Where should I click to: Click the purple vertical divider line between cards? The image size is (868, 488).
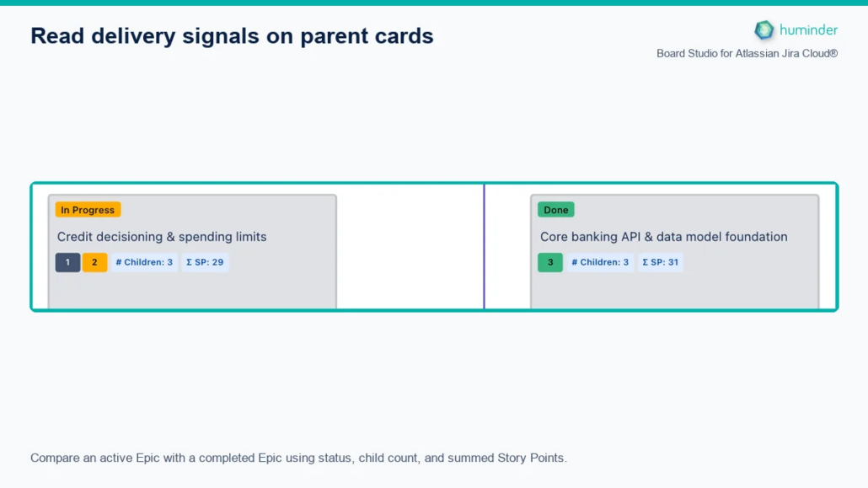pos(485,246)
